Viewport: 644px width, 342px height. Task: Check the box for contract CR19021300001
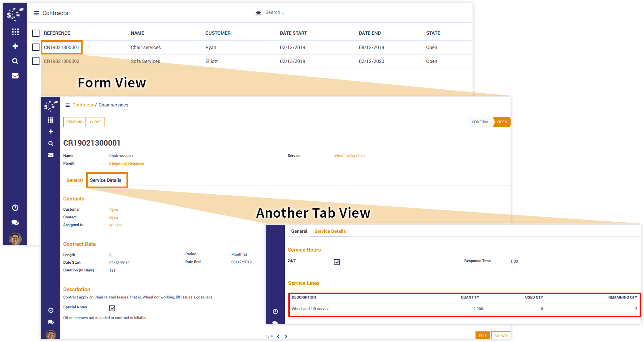point(36,47)
